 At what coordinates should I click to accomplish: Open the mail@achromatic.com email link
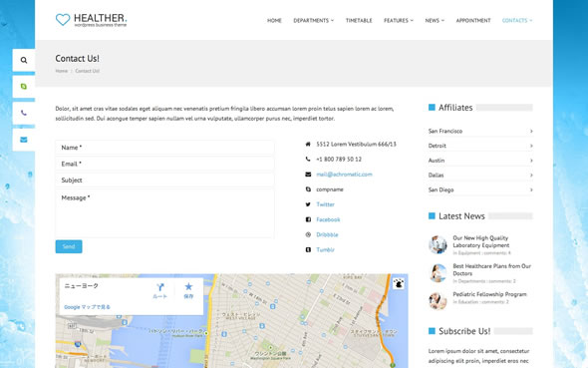coord(344,175)
